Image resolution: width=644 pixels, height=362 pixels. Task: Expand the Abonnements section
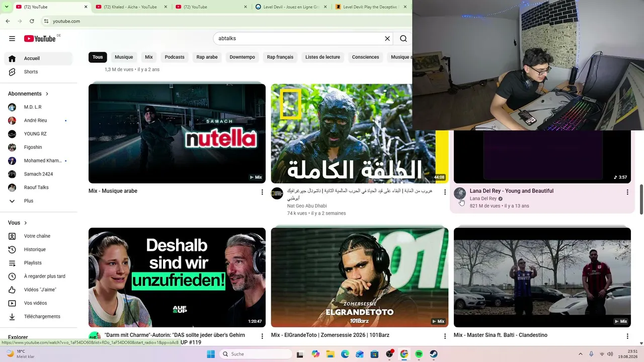point(28,94)
